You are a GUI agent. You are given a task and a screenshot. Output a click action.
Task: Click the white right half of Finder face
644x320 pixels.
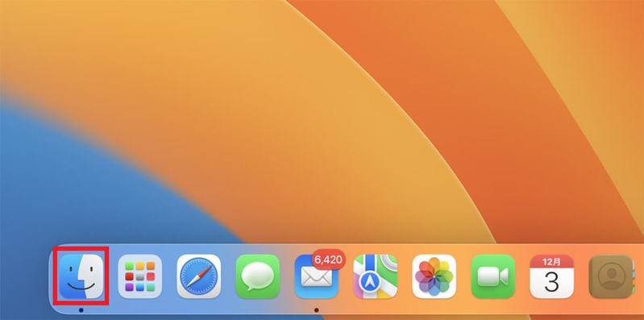click(x=93, y=276)
